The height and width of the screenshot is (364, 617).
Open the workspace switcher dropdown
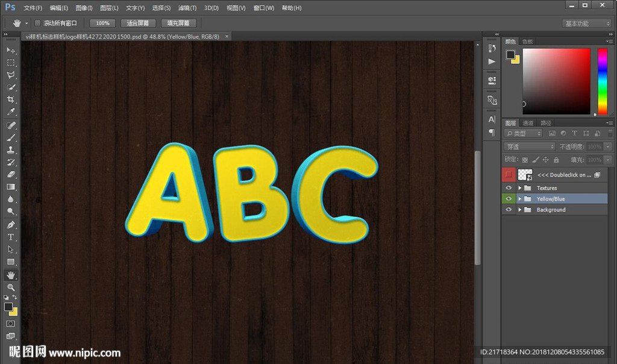[587, 24]
